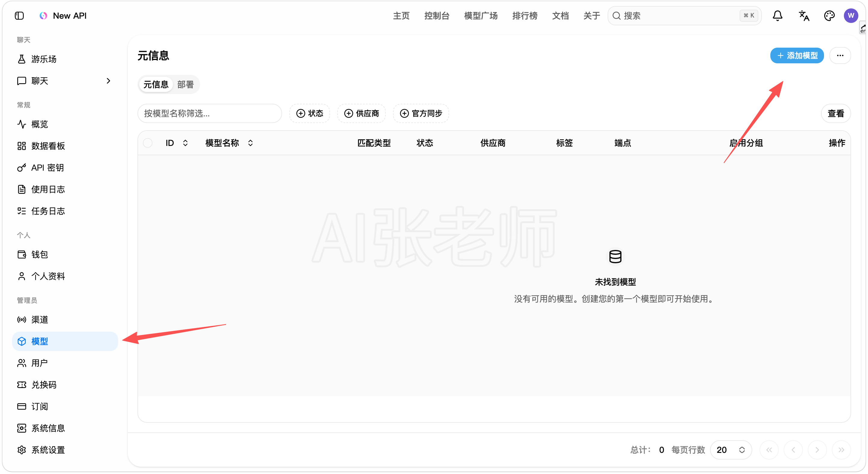
Task: Go to first page of results
Action: (x=769, y=450)
